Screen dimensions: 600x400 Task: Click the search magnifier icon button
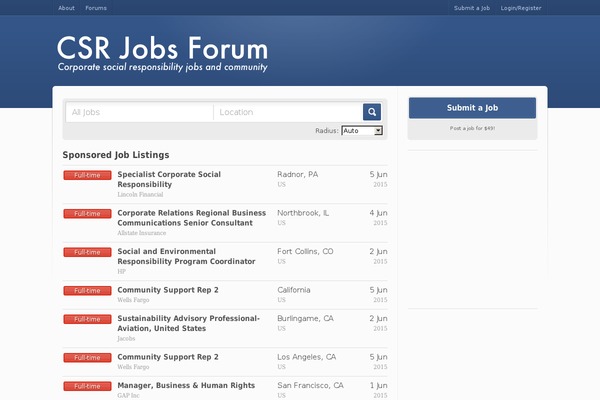click(x=372, y=112)
